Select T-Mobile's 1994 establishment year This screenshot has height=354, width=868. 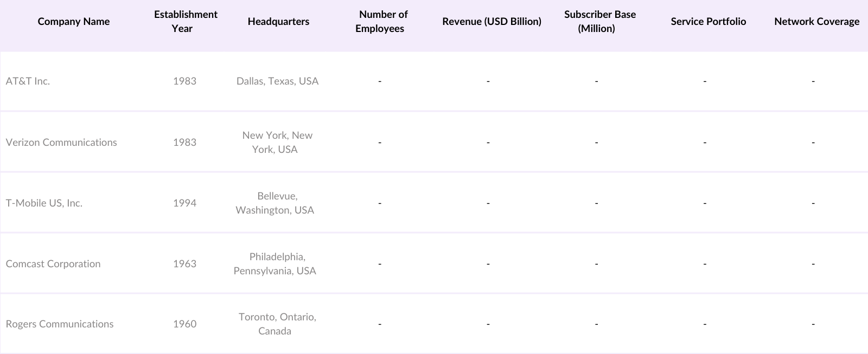[184, 203]
